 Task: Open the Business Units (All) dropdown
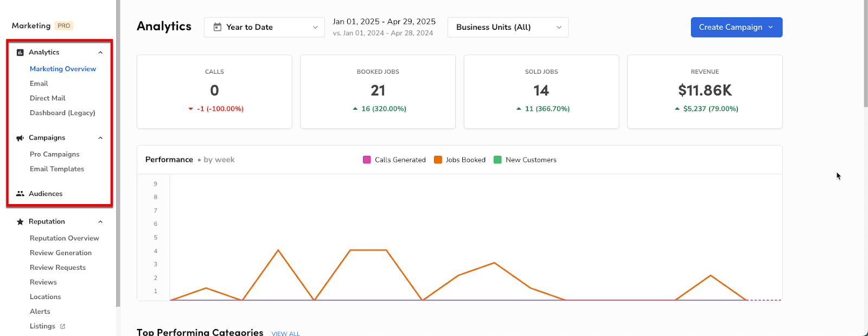pyautogui.click(x=508, y=27)
